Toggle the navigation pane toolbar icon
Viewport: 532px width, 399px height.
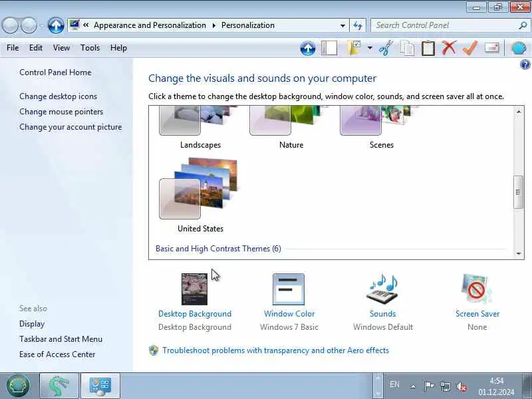coord(329,48)
